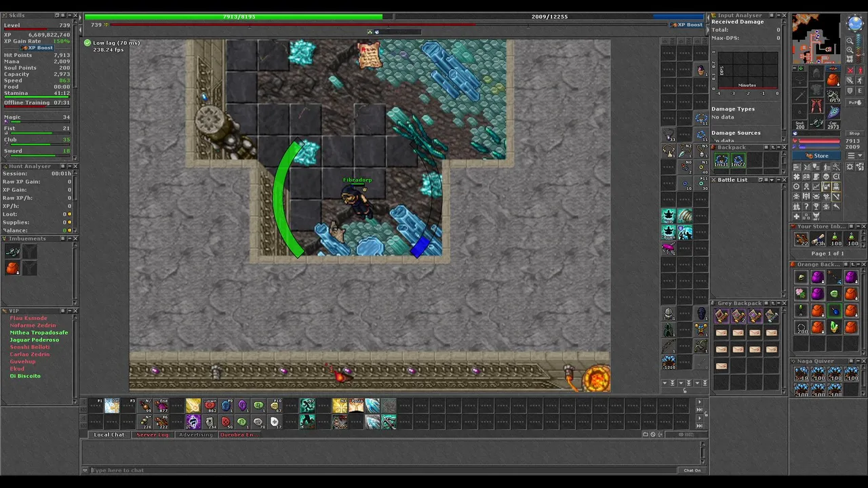Image resolution: width=868 pixels, height=488 pixels.
Task: Minimize the Orange Backpack panel
Action: [858, 264]
